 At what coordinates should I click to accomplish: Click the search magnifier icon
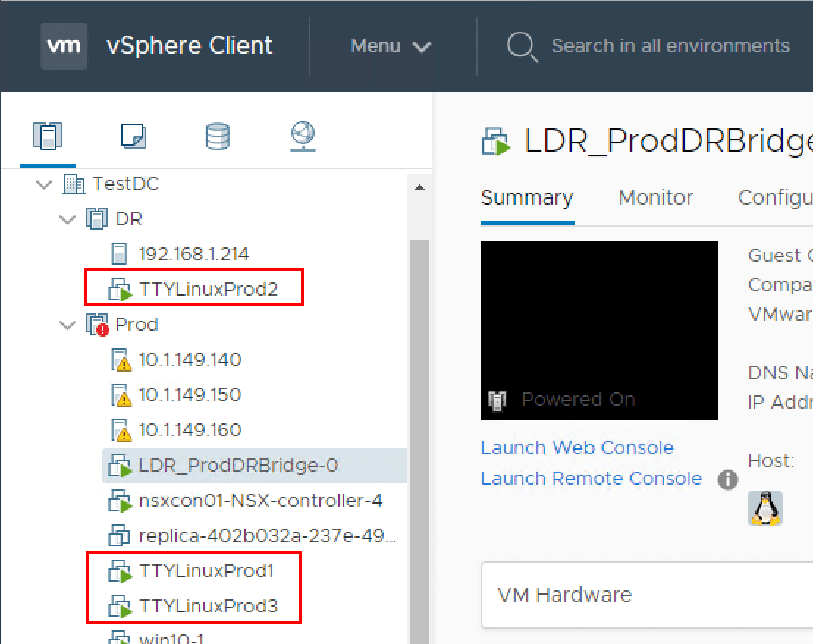522,47
